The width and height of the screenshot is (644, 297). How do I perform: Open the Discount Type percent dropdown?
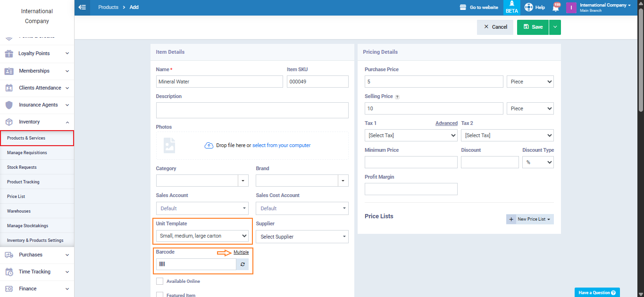click(538, 162)
